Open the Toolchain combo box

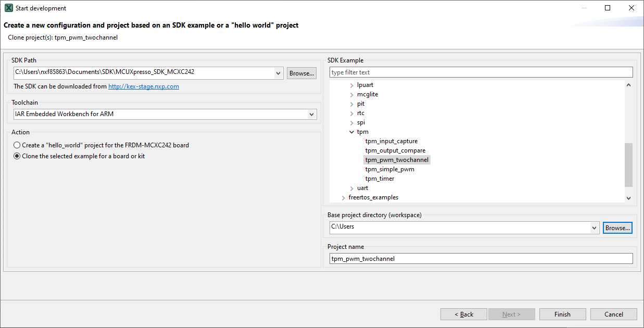[312, 114]
